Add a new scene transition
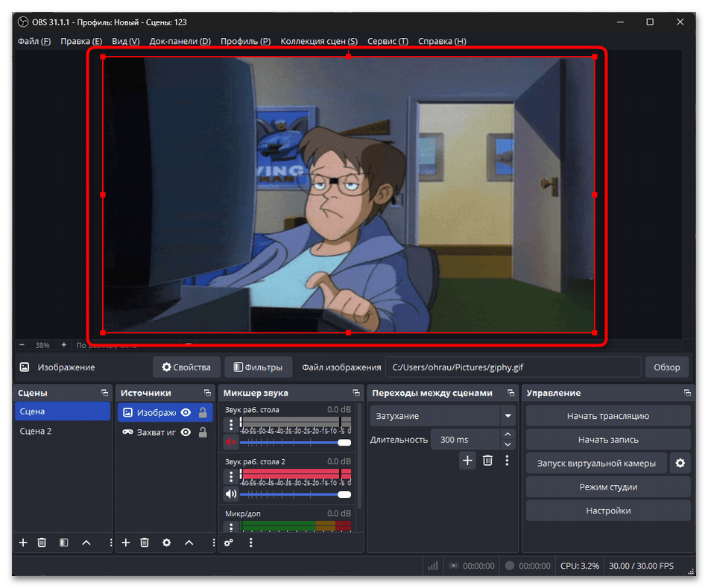This screenshot has width=708, height=588. (467, 461)
